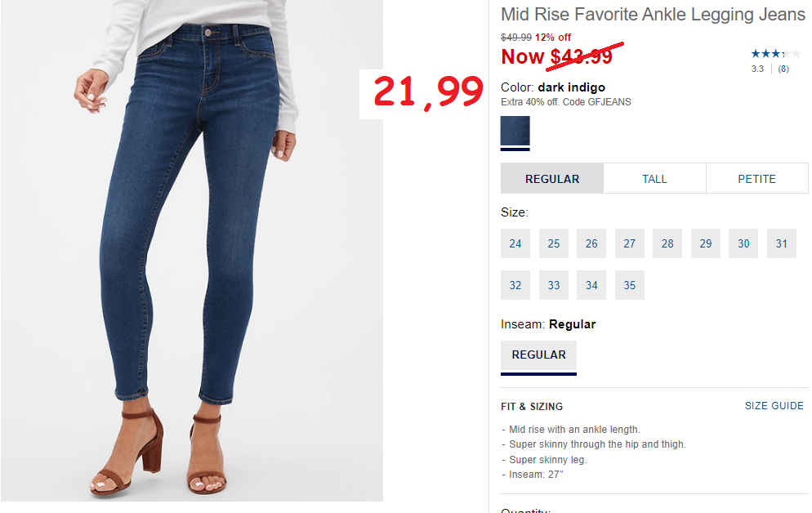Select the REGULAR inseam button
This screenshot has height=513, width=812.
[538, 355]
